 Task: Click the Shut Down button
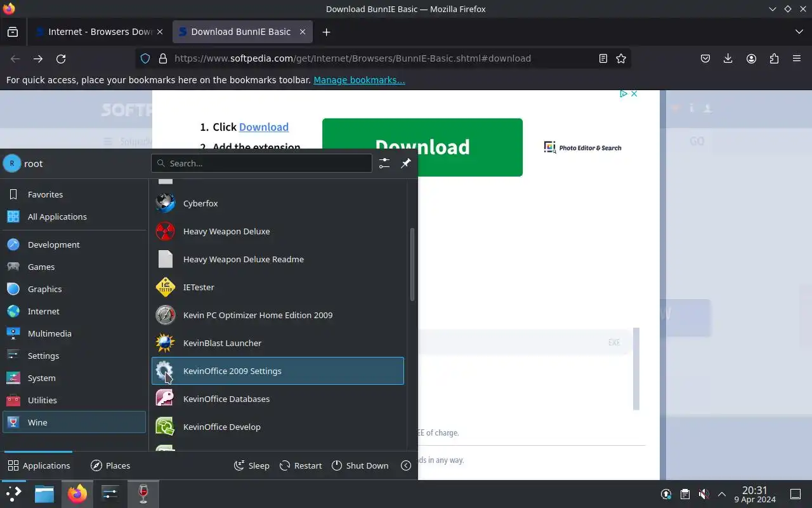360,465
